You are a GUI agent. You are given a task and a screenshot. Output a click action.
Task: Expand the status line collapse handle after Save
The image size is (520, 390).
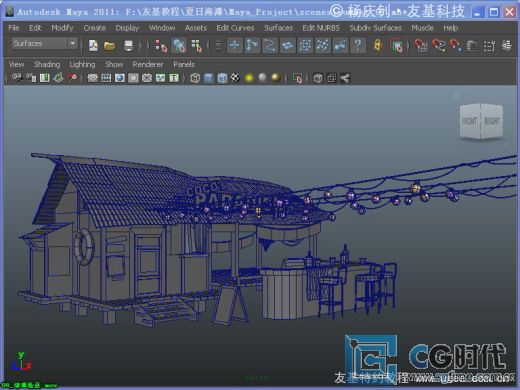click(140, 45)
